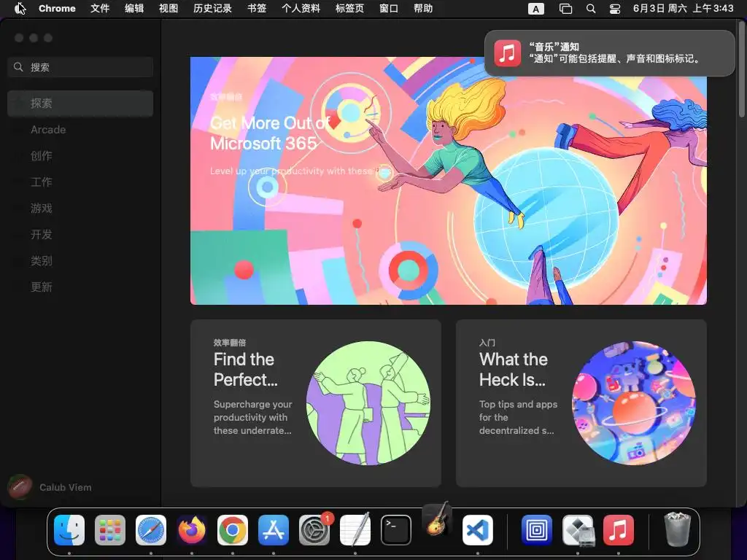This screenshot has width=747, height=560.
Task: Click the Apple menu icon
Action: (20, 8)
